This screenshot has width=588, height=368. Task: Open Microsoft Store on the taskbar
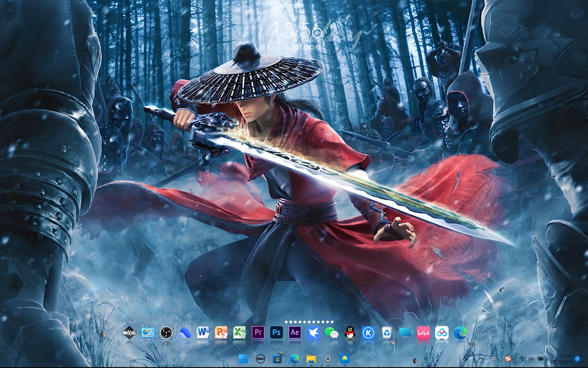tap(277, 358)
